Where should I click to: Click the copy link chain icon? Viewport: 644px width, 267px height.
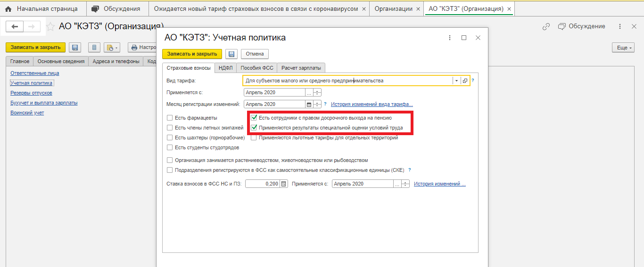(546, 26)
